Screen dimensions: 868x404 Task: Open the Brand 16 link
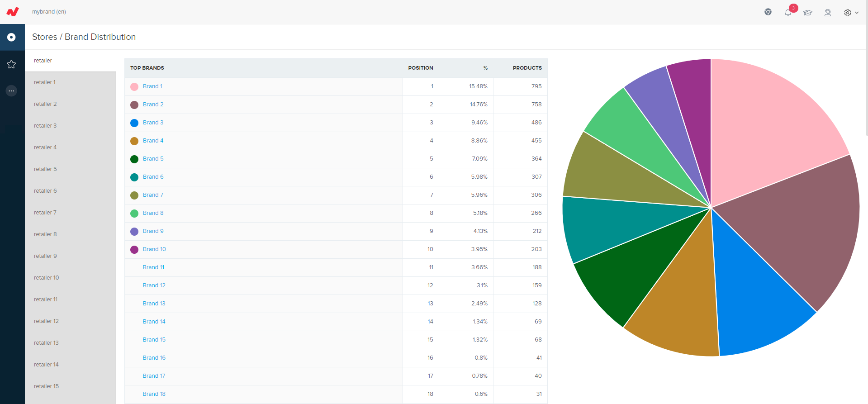pyautogui.click(x=154, y=358)
